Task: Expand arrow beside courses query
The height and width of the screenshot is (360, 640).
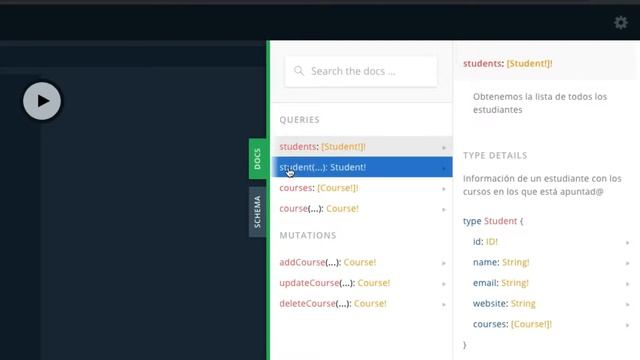Action: tap(444, 189)
